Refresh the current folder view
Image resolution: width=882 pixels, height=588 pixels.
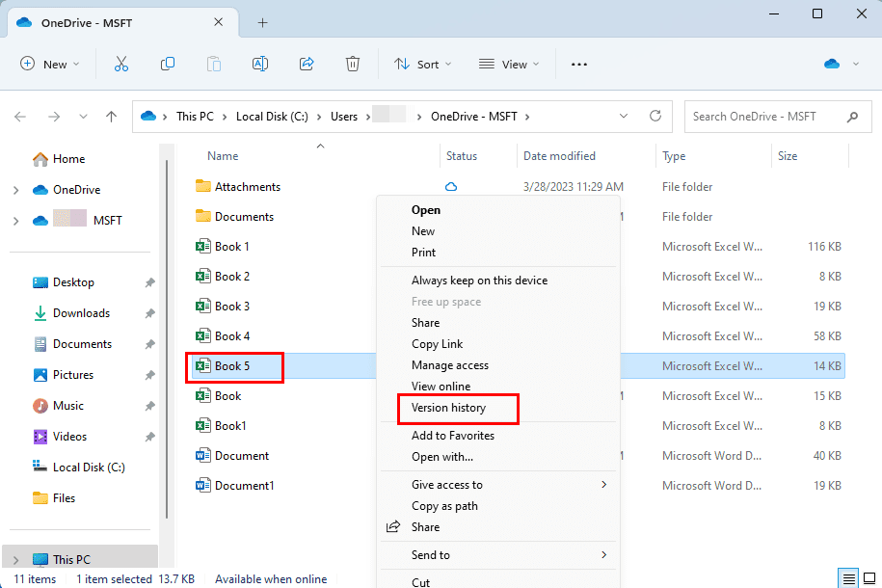tap(655, 116)
